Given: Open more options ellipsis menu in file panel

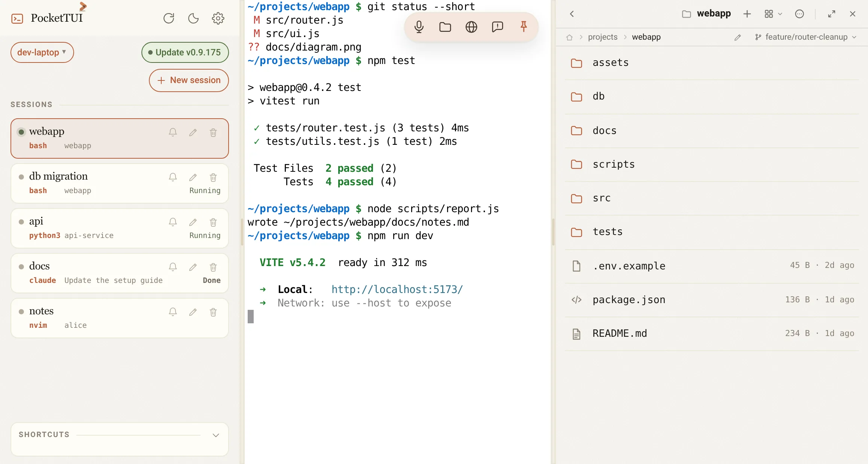Looking at the screenshot, I should click(x=800, y=14).
